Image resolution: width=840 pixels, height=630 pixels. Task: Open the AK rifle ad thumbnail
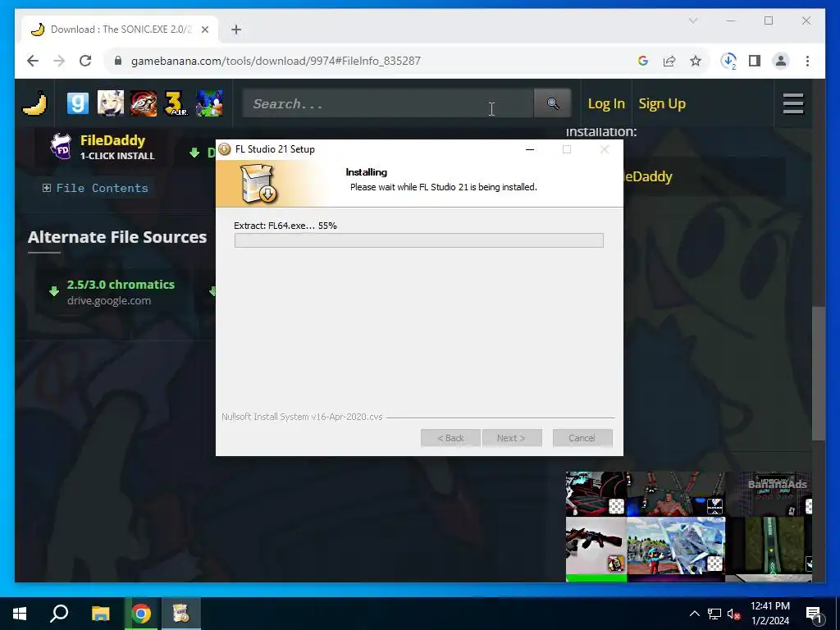pyautogui.click(x=596, y=546)
